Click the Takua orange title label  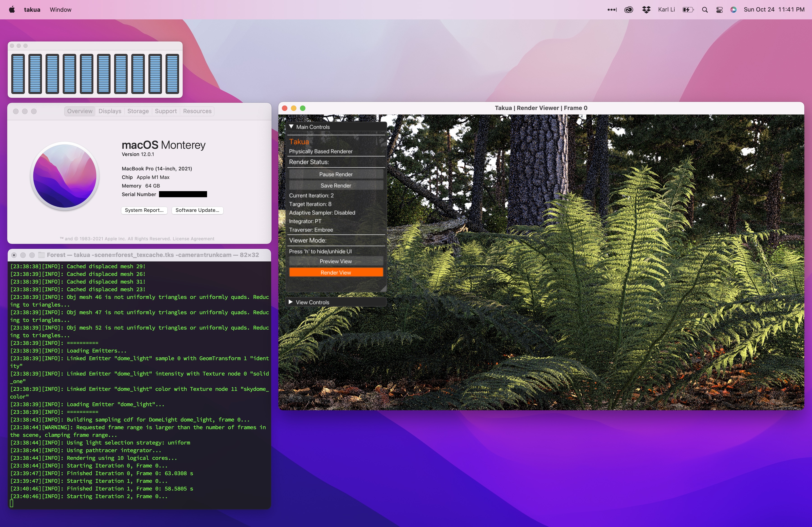pyautogui.click(x=299, y=142)
